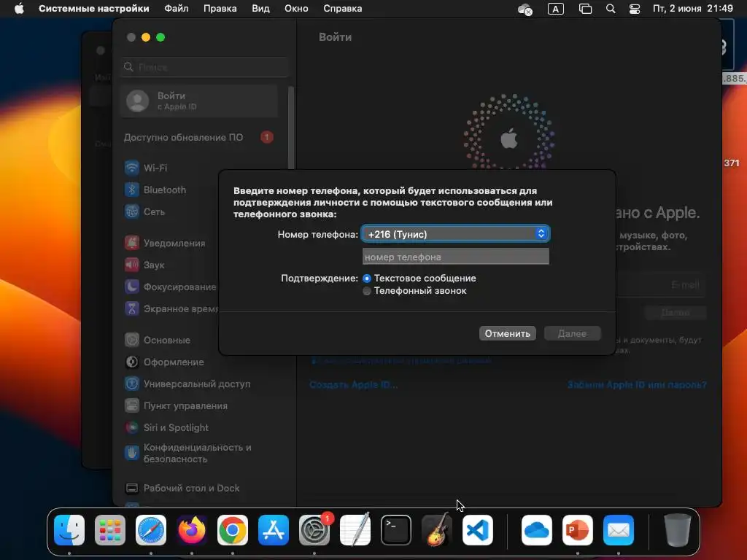Open the Apple menu

point(19,9)
